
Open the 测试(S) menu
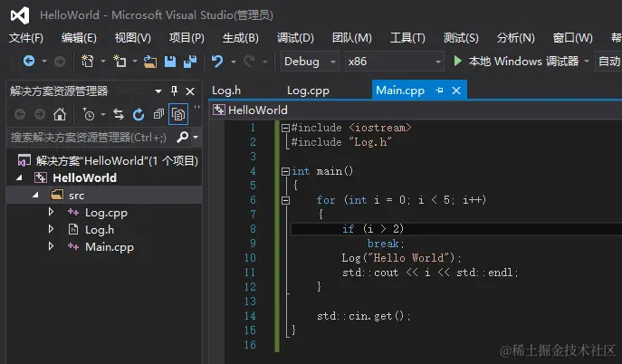[461, 38]
